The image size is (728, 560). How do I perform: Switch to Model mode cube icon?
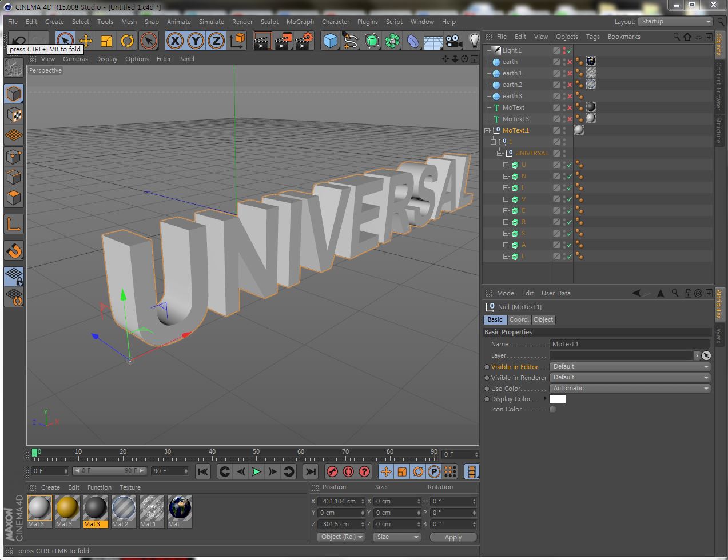click(14, 94)
